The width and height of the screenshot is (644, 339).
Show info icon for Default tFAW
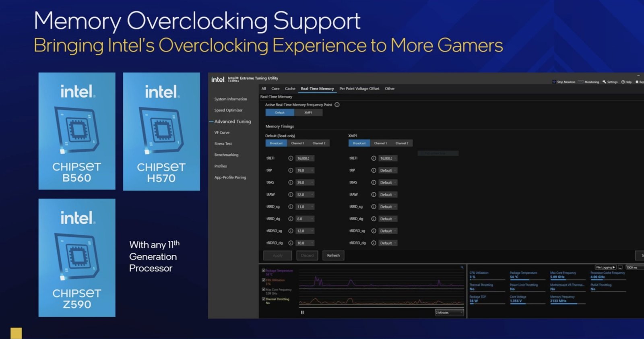tap(291, 194)
